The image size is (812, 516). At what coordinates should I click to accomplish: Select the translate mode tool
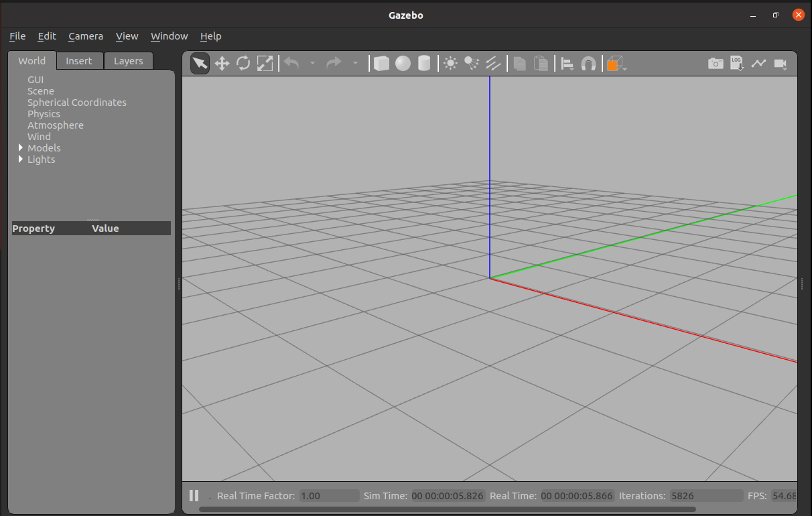222,64
